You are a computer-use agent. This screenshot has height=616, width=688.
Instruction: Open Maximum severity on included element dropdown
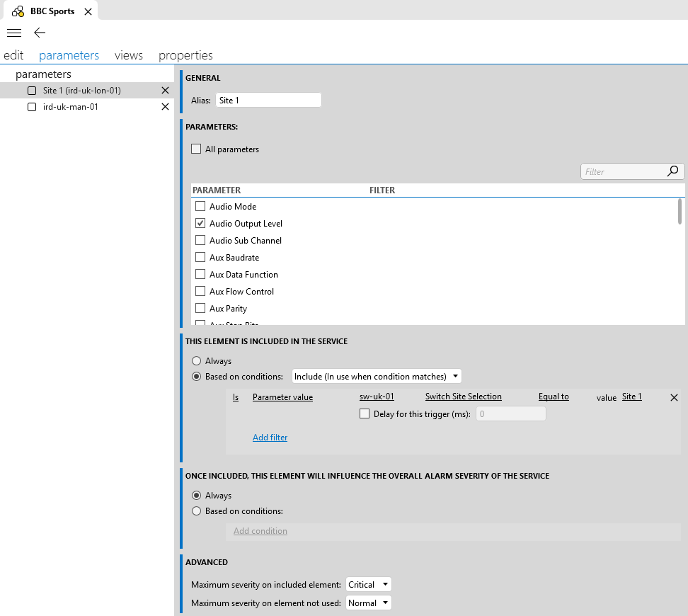pyautogui.click(x=368, y=584)
